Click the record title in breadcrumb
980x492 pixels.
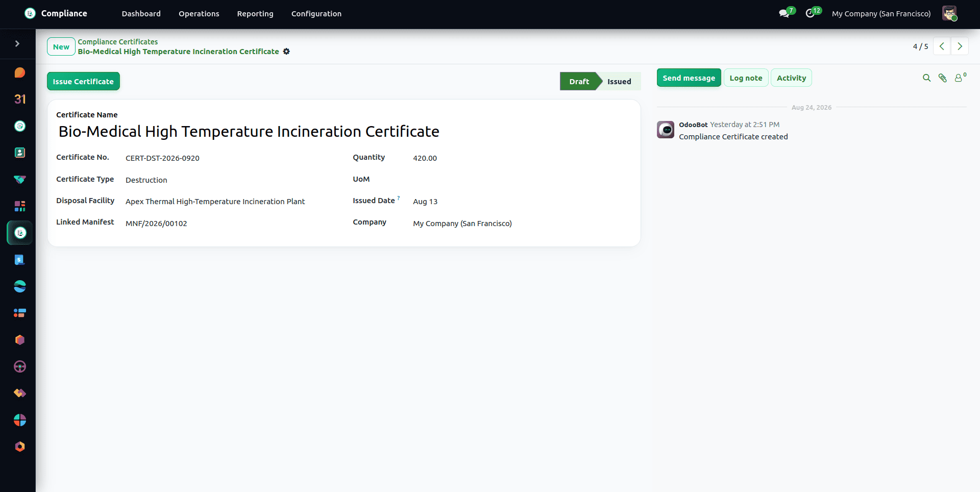point(178,52)
